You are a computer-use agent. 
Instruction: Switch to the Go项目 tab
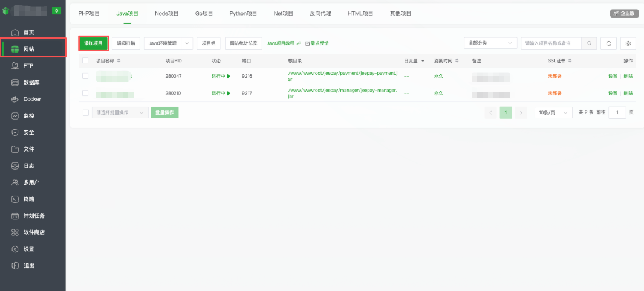204,13
